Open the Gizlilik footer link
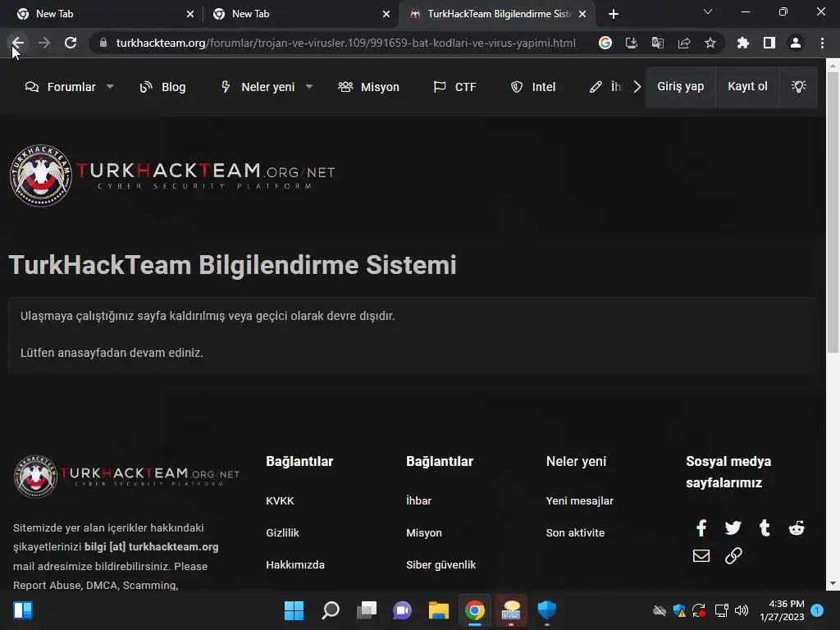 pyautogui.click(x=282, y=533)
